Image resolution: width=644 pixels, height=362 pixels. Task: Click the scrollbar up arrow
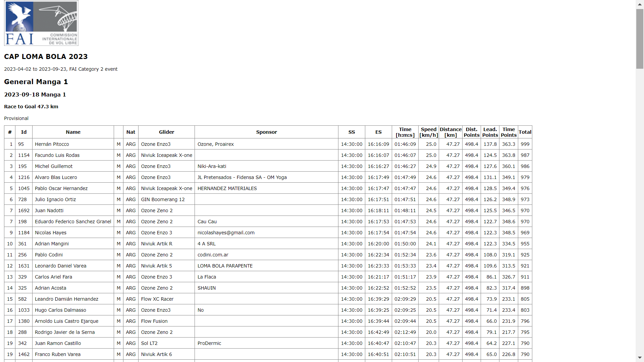coord(640,4)
